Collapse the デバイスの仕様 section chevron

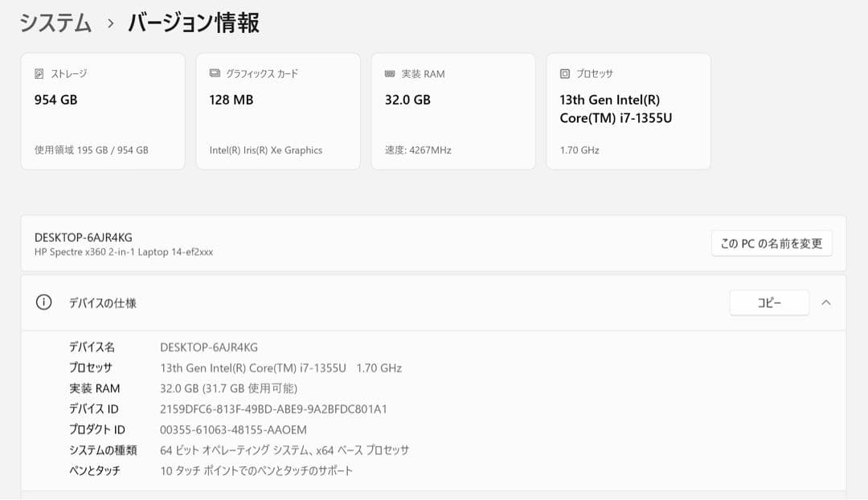[827, 302]
